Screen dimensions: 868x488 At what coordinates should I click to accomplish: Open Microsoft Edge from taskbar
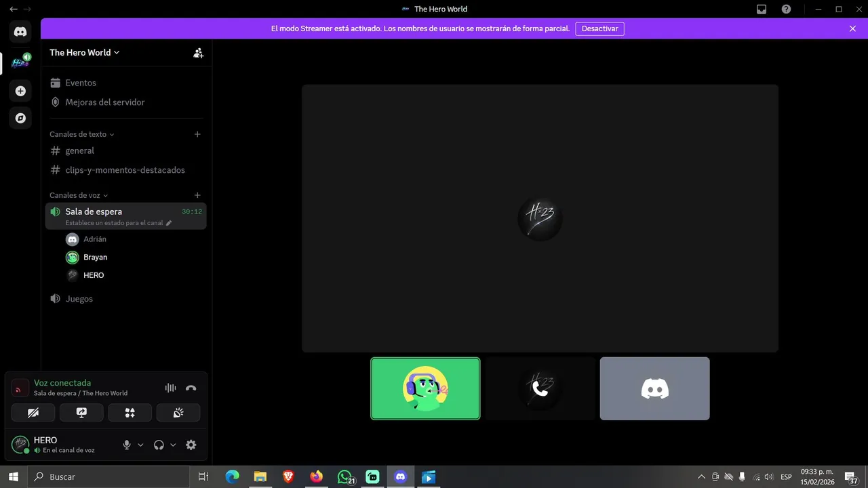click(x=232, y=476)
